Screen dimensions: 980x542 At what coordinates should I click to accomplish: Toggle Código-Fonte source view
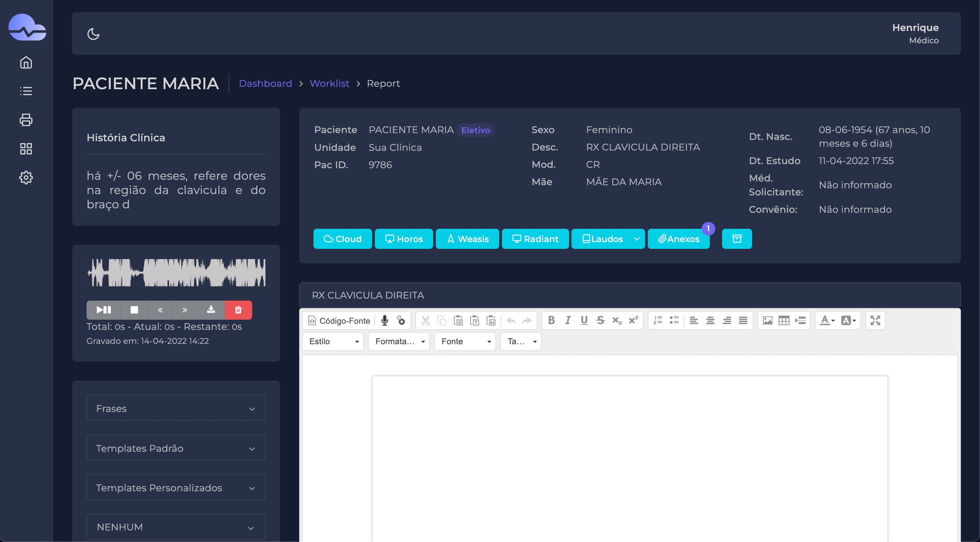tap(339, 320)
